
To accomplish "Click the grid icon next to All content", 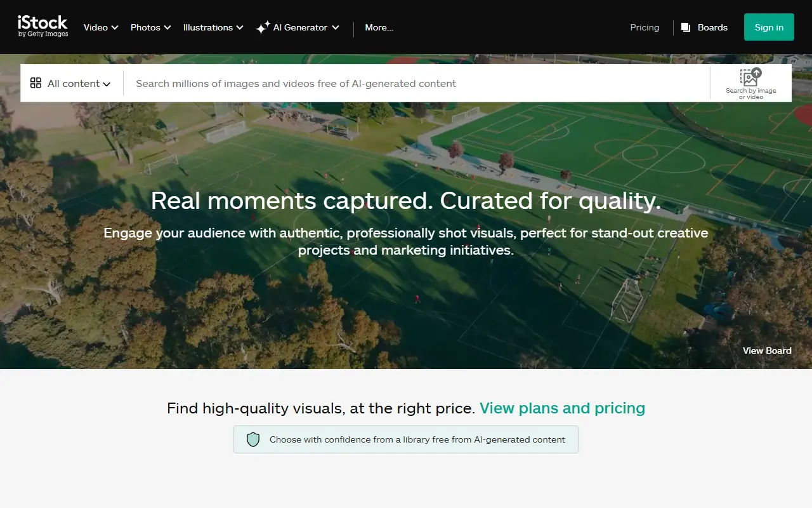I will (37, 83).
